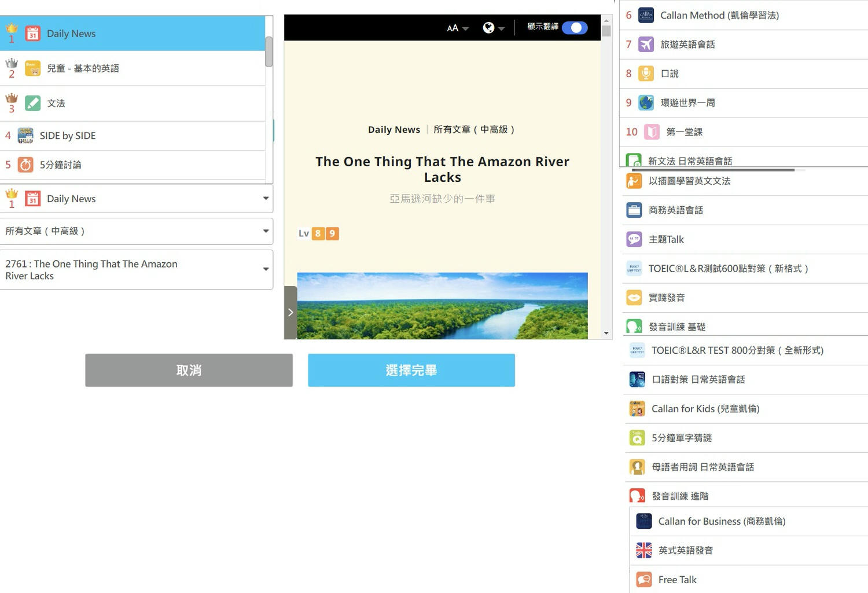Click the pink book icon for 第一堂課
Viewport: 868px width, 593px height.
pos(652,131)
